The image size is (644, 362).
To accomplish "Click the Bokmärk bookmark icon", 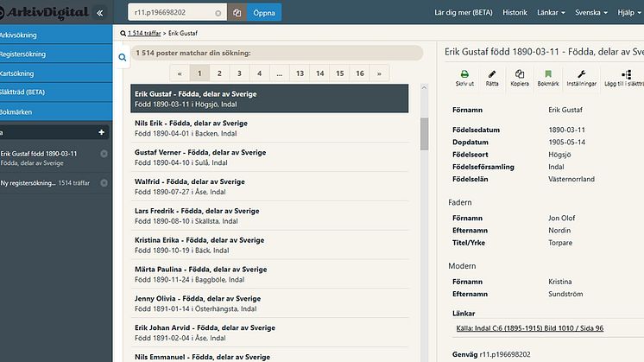I will (x=548, y=78).
